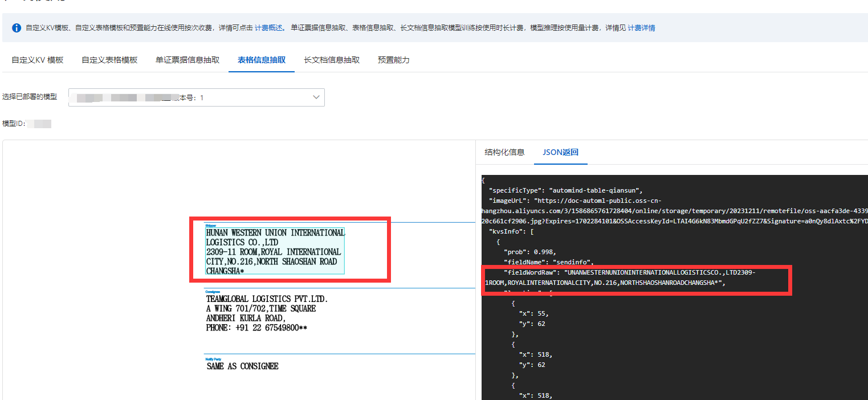Open the 计费详情 billing details link
Image resolution: width=868 pixels, height=400 pixels.
pyautogui.click(x=642, y=28)
